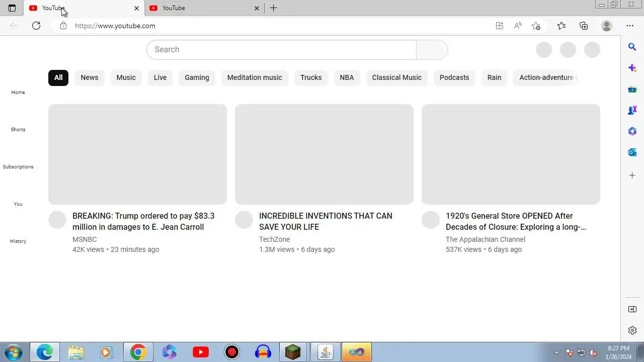644x362 pixels.
Task: Select the Podcasts filter chip
Action: (454, 77)
